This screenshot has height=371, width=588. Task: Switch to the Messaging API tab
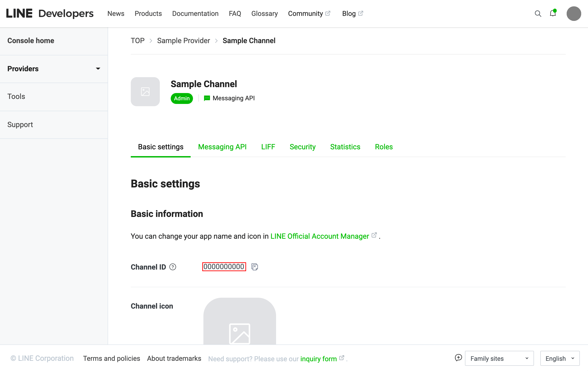222,147
